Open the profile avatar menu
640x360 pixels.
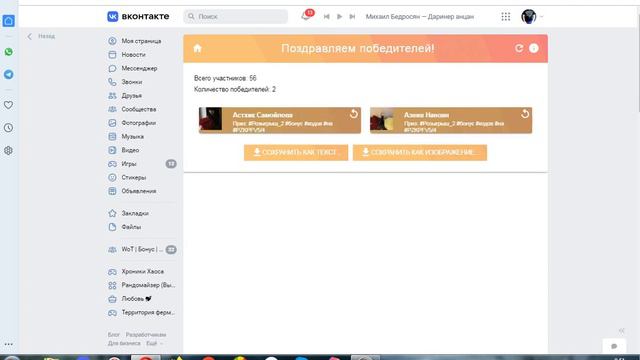tap(529, 16)
